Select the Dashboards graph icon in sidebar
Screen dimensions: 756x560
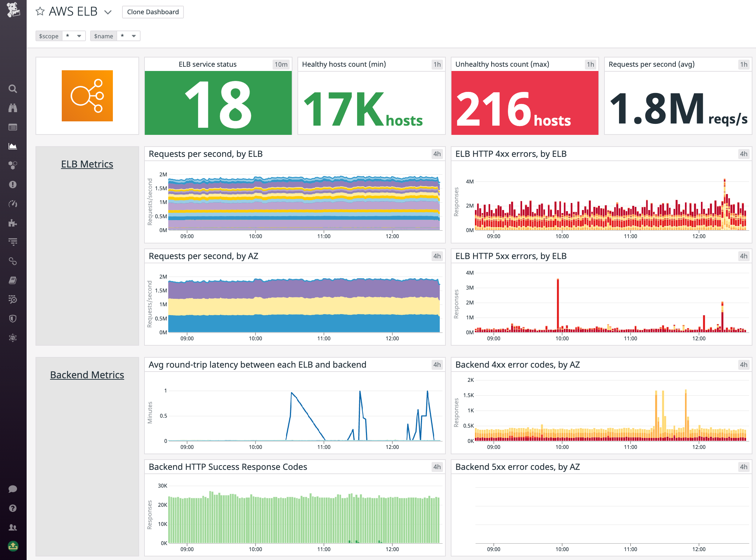pos(13,146)
